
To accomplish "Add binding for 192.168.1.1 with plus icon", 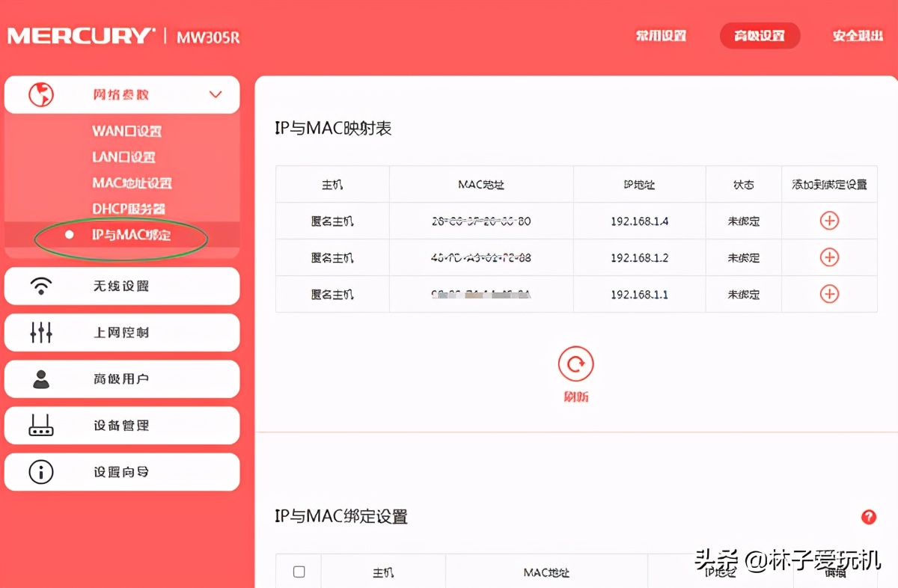I will point(829,294).
